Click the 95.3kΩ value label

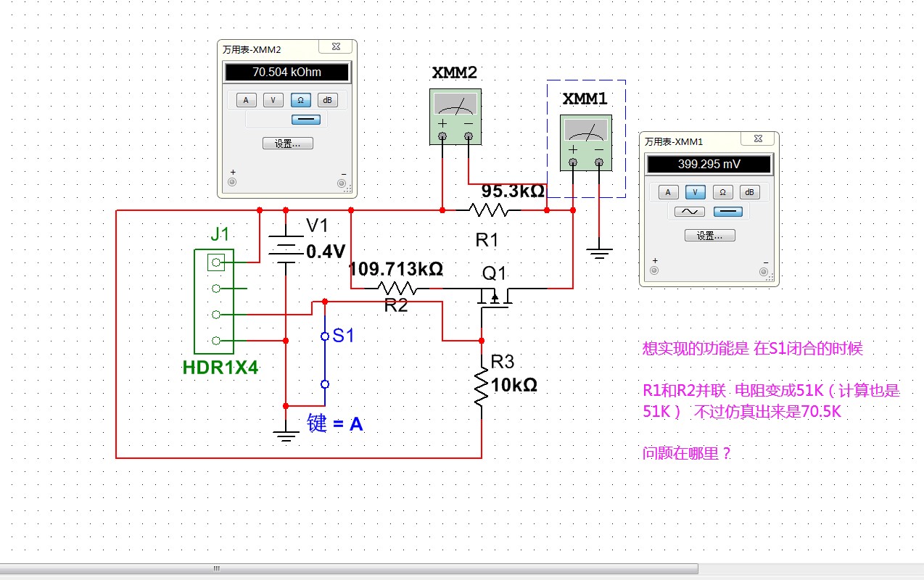513,191
